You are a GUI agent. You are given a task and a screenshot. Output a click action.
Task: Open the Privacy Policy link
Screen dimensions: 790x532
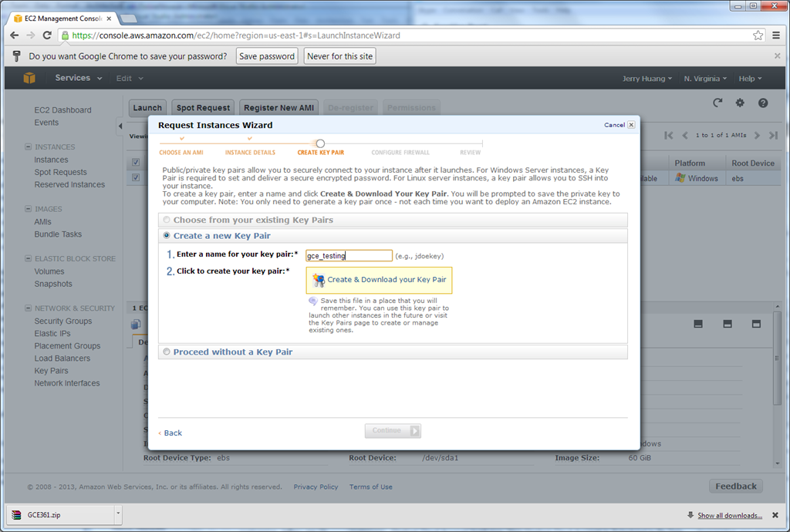click(316, 487)
